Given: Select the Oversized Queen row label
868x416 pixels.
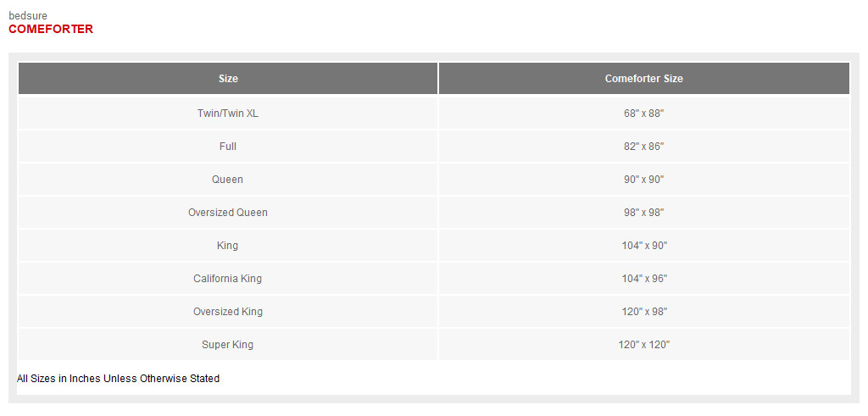Looking at the screenshot, I should click(x=228, y=213).
